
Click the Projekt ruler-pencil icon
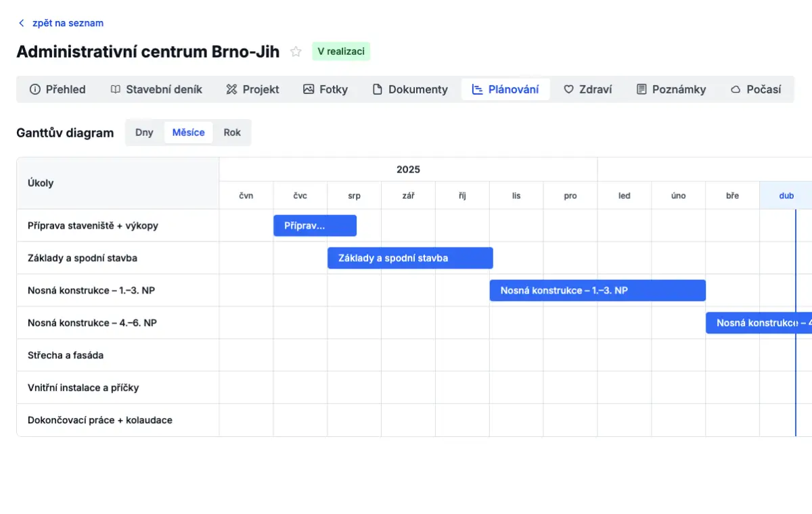pyautogui.click(x=231, y=89)
